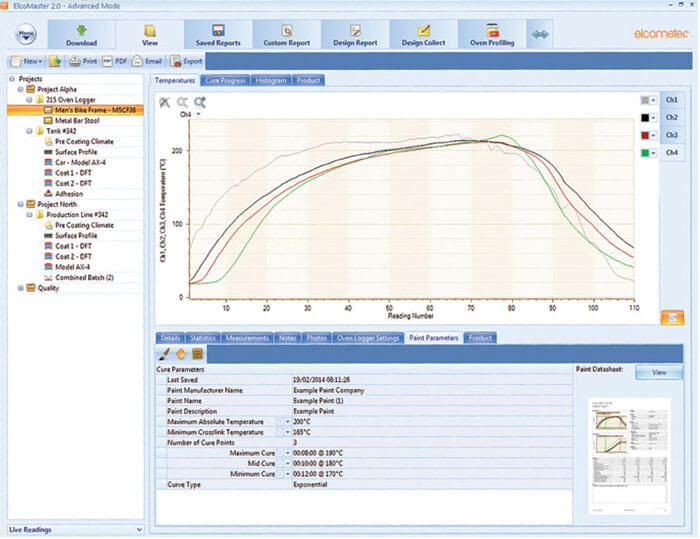Click the zoom magnifier icon above the chart
This screenshot has height=539, width=700.
click(200, 102)
